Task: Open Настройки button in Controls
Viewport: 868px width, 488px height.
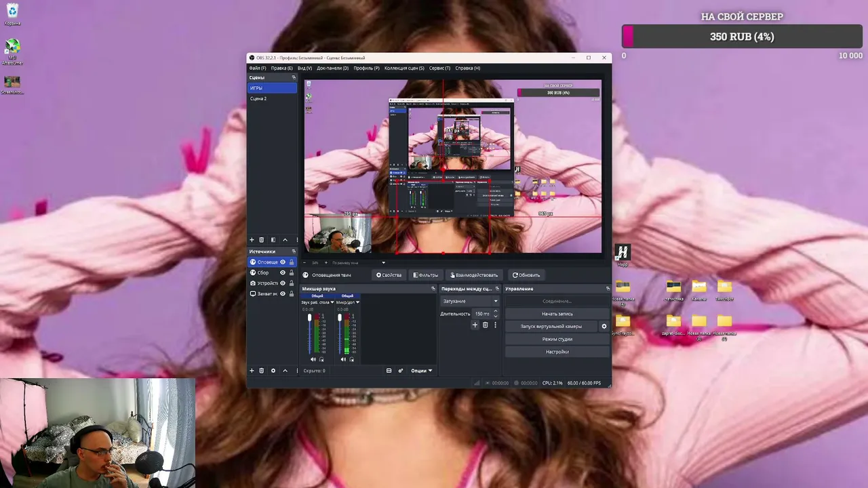Action: point(557,352)
